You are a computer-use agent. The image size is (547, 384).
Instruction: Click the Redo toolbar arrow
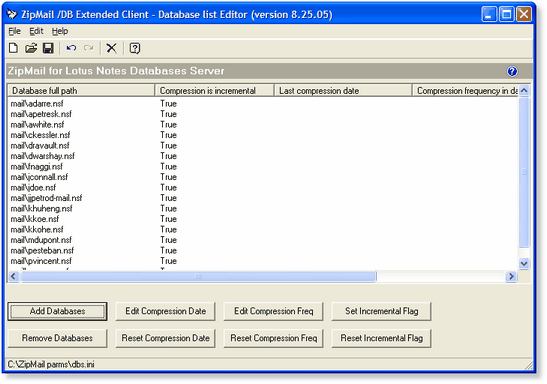[89, 48]
